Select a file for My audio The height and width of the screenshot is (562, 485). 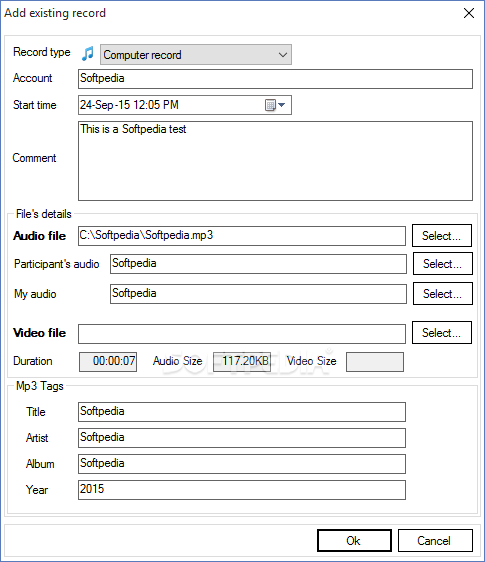[x=443, y=294]
